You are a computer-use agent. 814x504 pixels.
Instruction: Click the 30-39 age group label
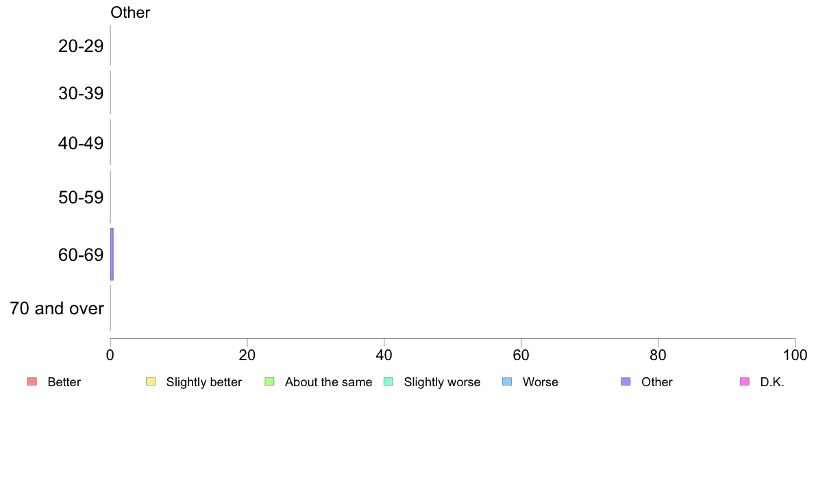81,93
